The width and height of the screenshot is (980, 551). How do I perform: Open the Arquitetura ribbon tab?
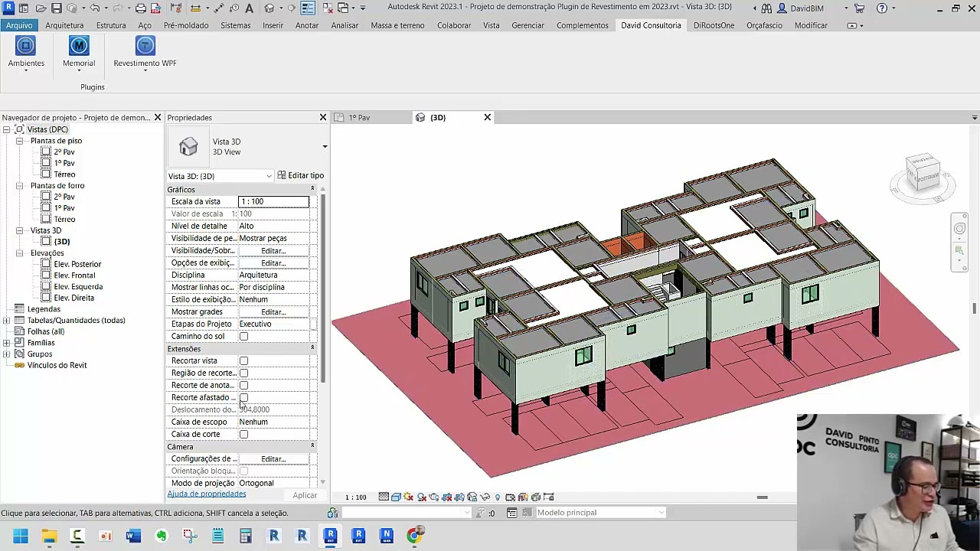click(64, 25)
